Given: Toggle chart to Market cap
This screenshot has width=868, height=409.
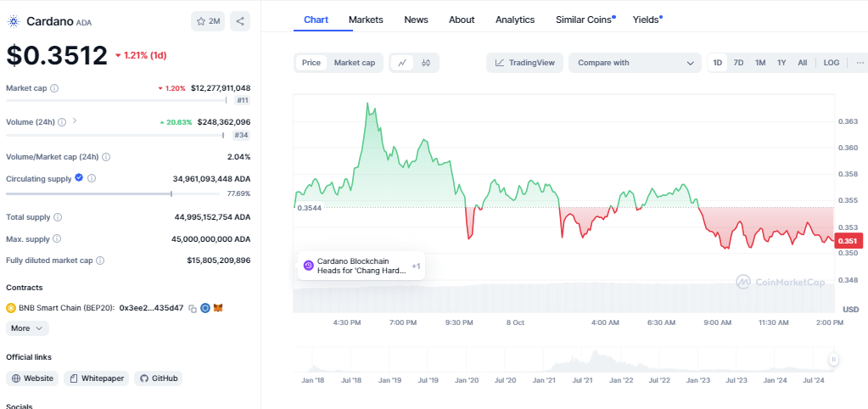Looking at the screenshot, I should [354, 63].
